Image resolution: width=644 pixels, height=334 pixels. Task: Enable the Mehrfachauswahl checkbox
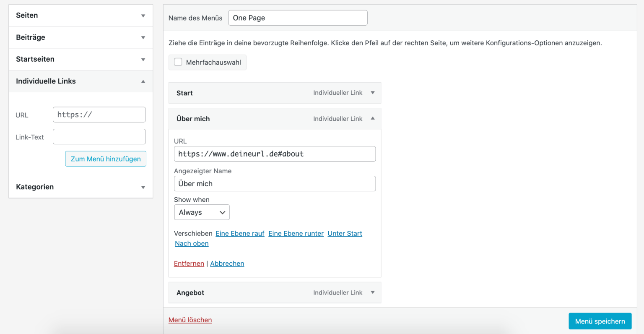coord(178,62)
